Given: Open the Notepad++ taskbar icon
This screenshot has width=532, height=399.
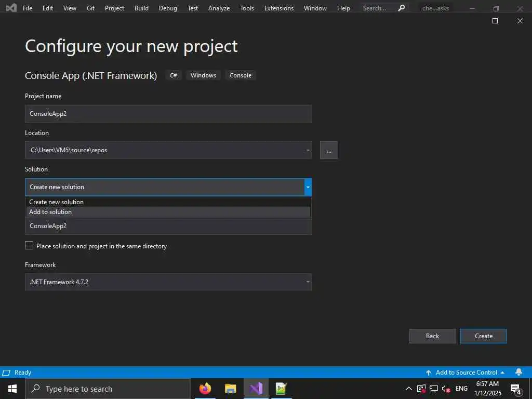Looking at the screenshot, I should point(281,389).
